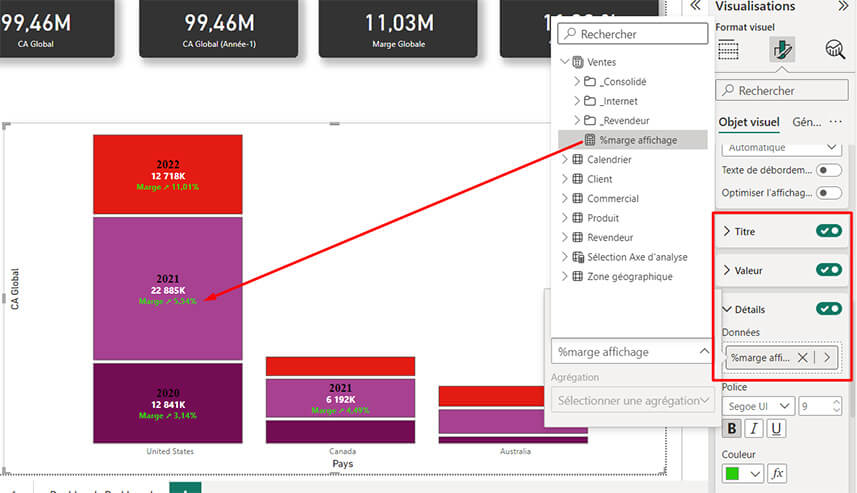Expand the Titre section chevron
857x493 pixels.
pyautogui.click(x=726, y=231)
